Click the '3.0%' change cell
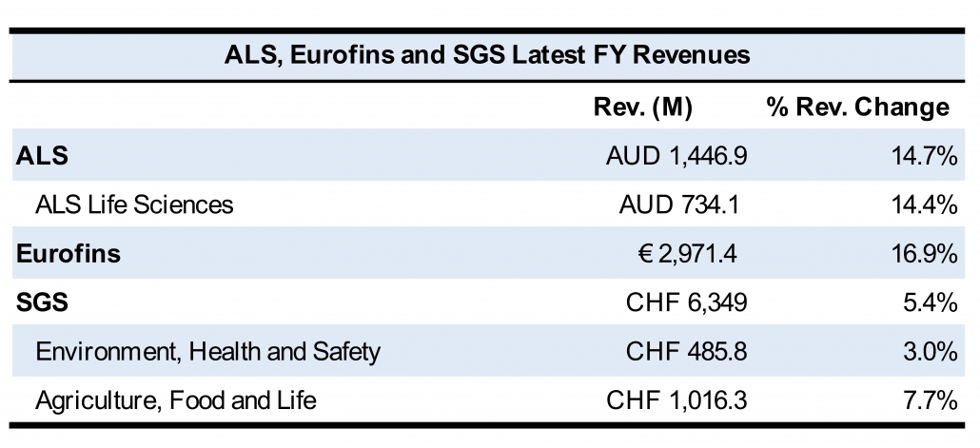Viewport: 980px width, 448px height. pyautogui.click(x=930, y=352)
